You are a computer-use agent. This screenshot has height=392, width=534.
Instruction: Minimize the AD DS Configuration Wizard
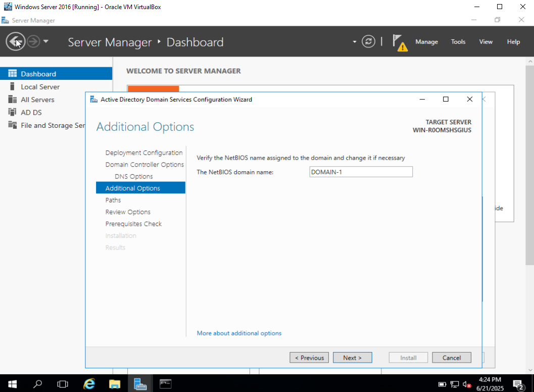click(x=422, y=99)
